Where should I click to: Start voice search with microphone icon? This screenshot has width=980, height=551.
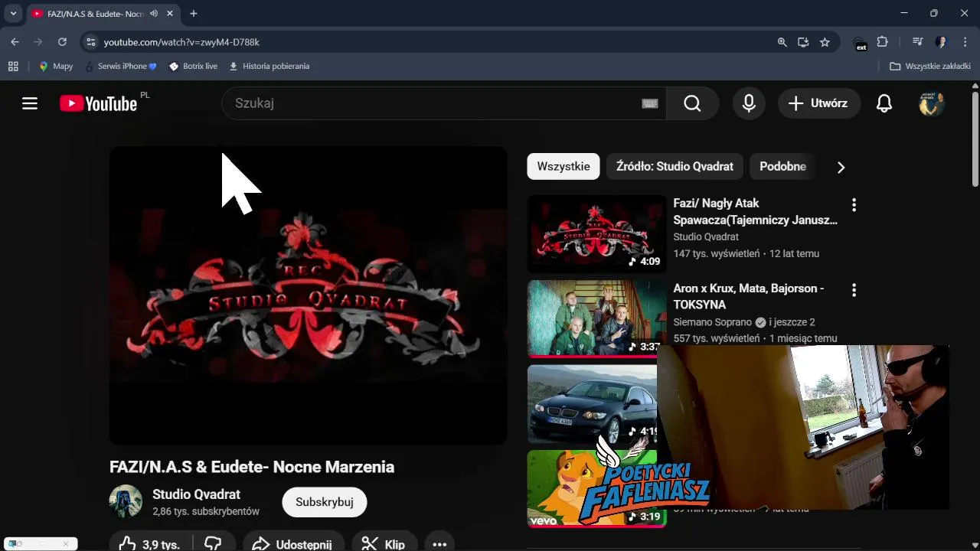(x=749, y=103)
